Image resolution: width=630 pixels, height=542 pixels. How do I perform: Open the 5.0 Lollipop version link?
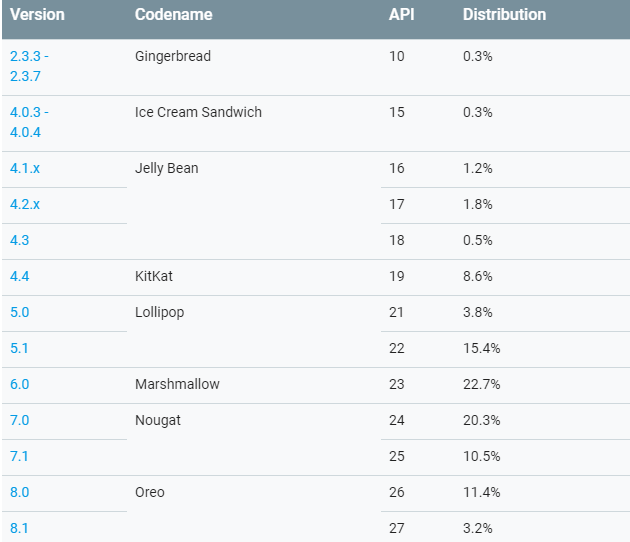(x=20, y=312)
